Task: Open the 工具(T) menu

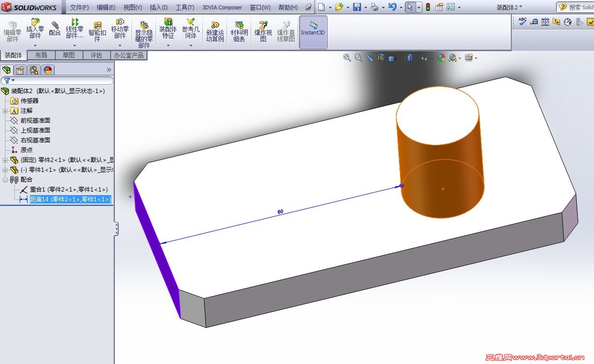Action: (185, 7)
